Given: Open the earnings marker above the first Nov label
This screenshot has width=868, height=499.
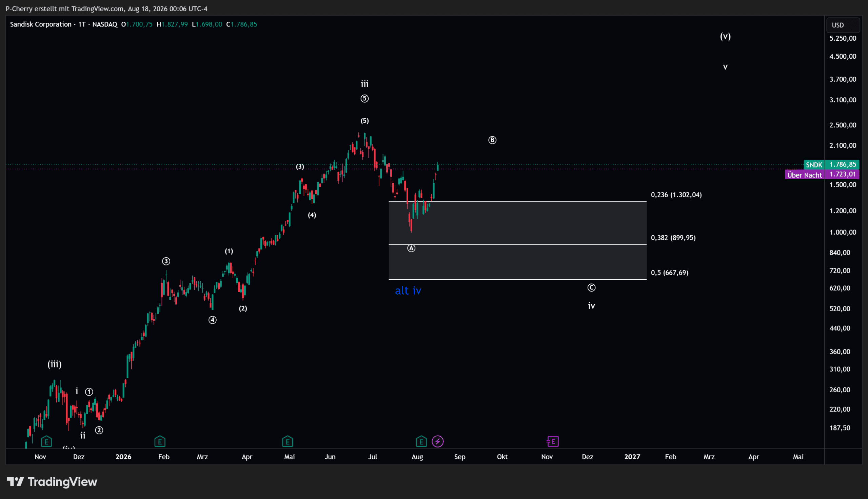Looking at the screenshot, I should click(46, 441).
